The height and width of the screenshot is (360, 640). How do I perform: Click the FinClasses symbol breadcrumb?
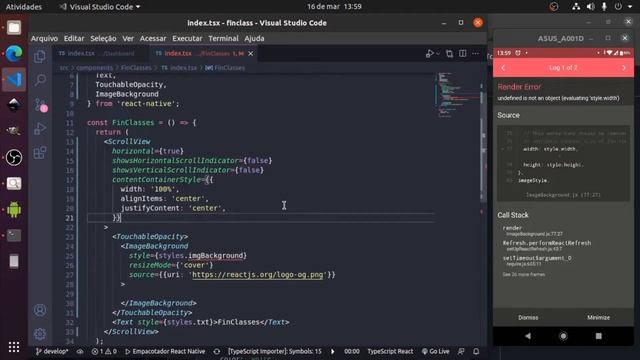[225, 68]
